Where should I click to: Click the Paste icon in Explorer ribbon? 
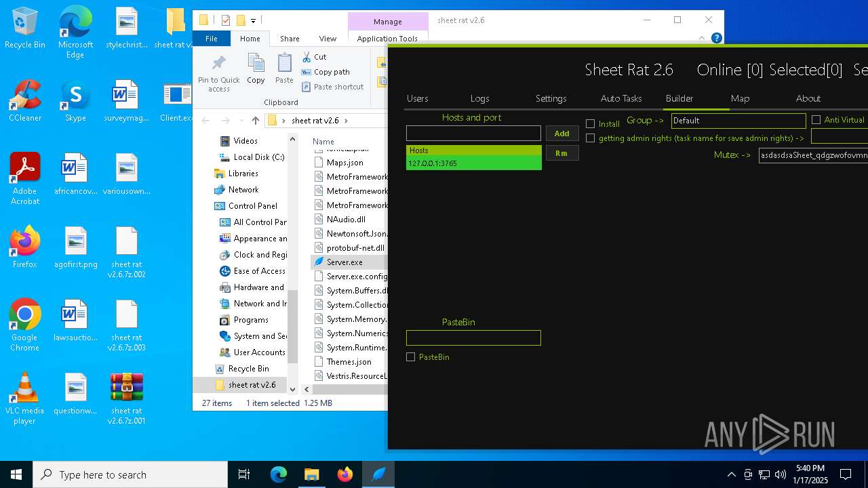pyautogui.click(x=284, y=69)
